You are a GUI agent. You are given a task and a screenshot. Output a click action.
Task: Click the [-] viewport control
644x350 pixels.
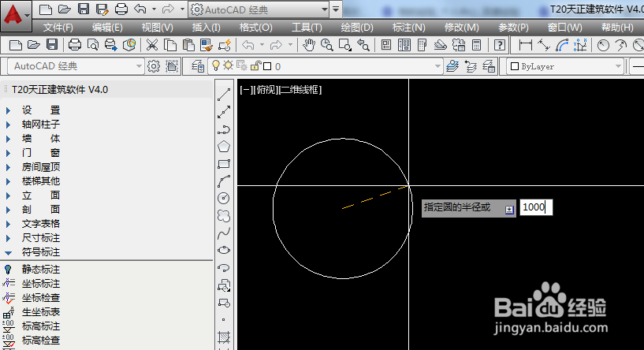247,90
